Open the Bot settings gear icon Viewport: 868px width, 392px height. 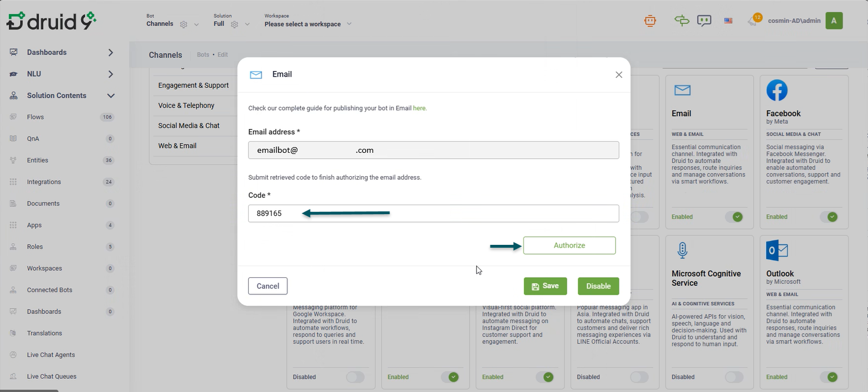183,24
